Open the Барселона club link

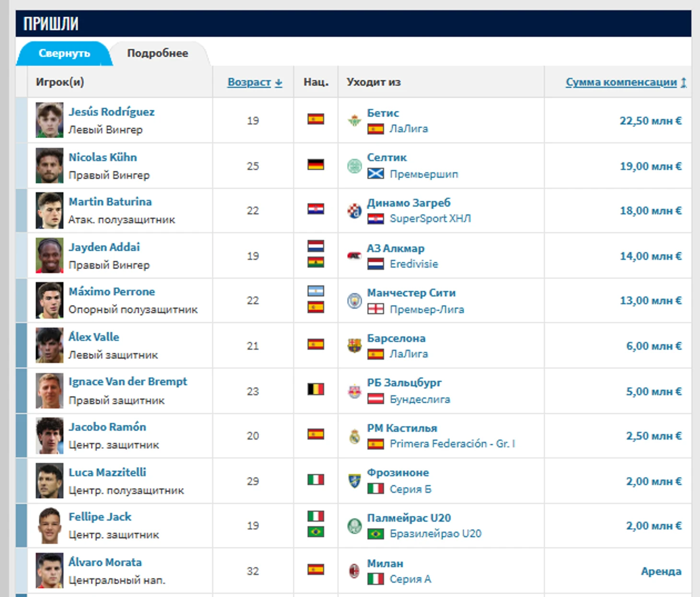[397, 338]
